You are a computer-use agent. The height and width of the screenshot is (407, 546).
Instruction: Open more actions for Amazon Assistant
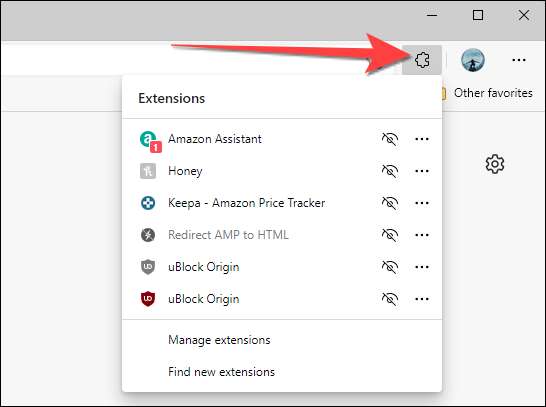click(422, 139)
